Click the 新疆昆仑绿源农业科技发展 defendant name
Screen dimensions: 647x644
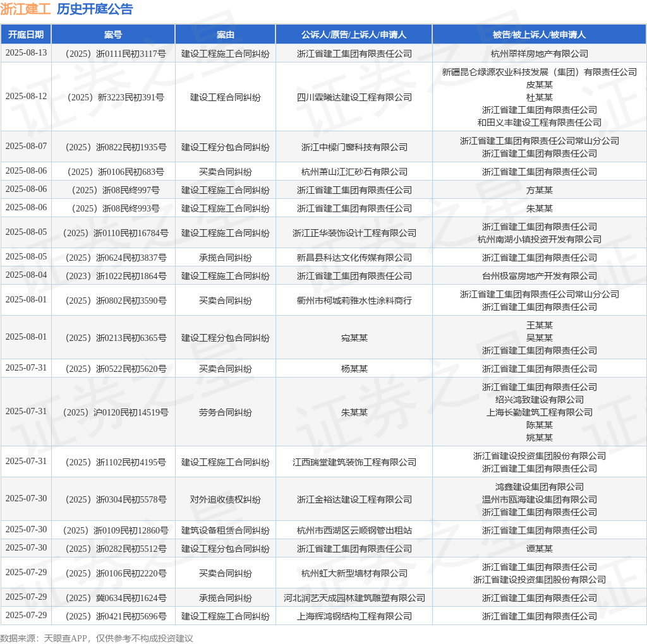[540, 72]
